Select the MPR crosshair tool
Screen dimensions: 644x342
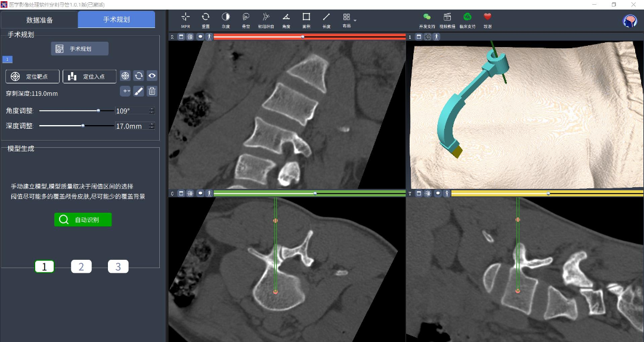(185, 17)
